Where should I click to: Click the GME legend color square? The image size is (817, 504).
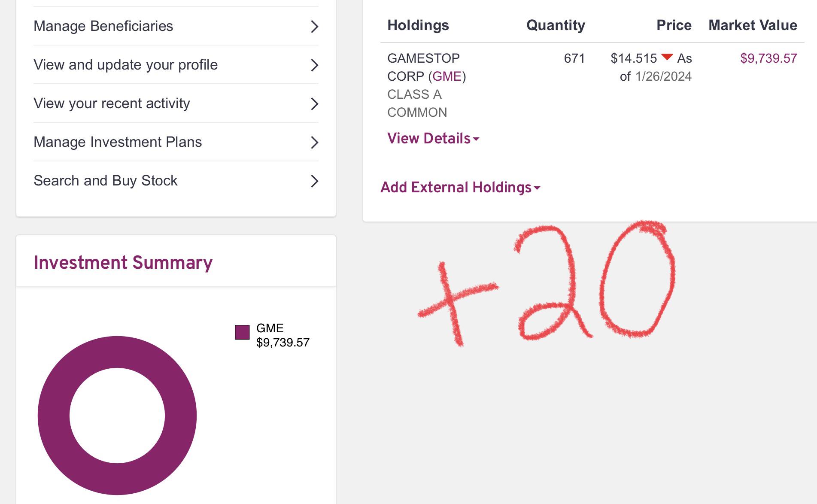tap(242, 332)
